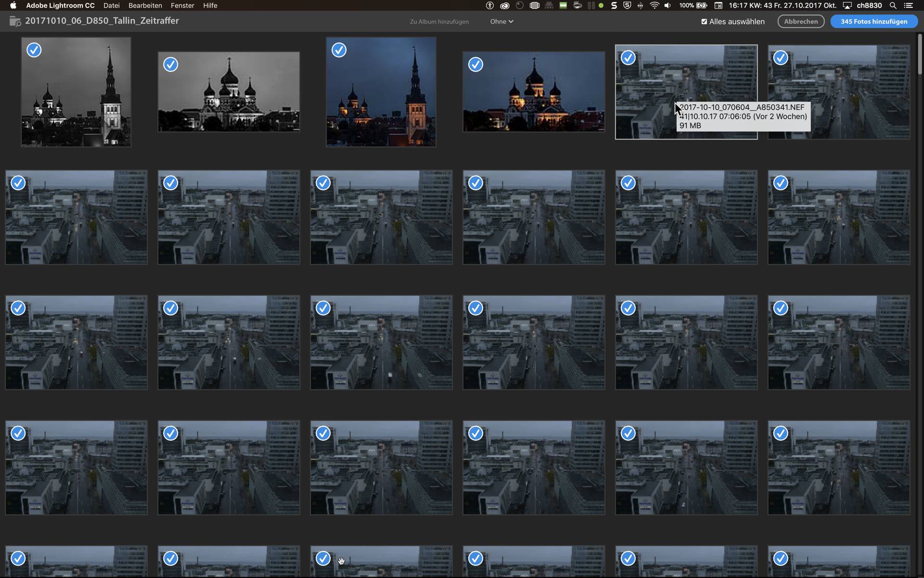Image resolution: width=924 pixels, height=578 pixels.
Task: Click the Abbrechen button
Action: point(801,22)
